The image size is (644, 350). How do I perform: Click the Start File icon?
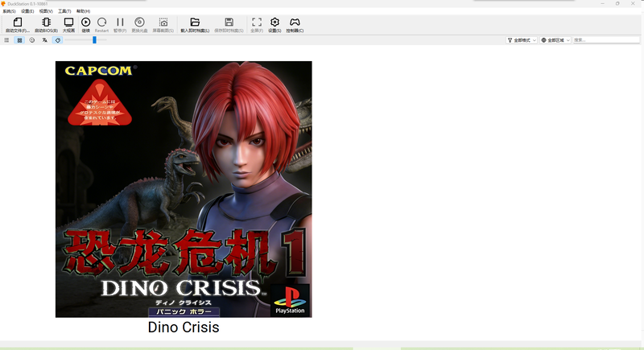click(17, 23)
